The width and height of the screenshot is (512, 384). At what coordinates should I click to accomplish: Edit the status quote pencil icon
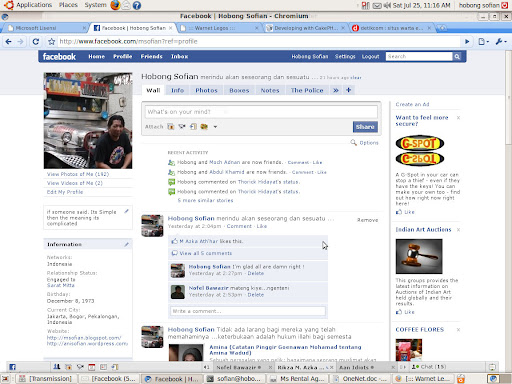[126, 211]
